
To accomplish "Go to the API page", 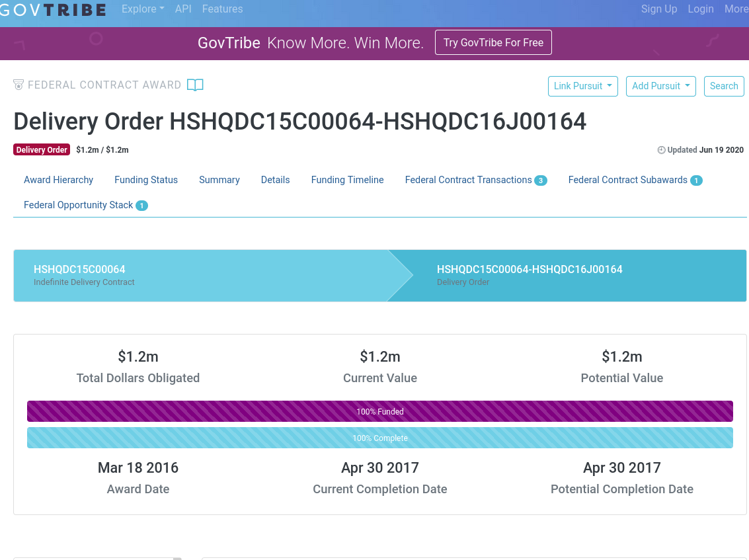I will pos(183,9).
